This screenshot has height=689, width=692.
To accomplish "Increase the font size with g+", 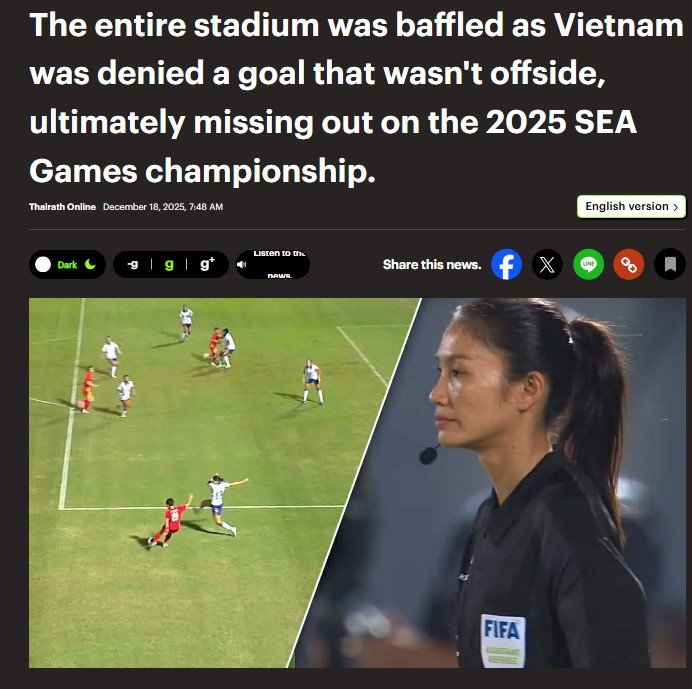I will tap(207, 264).
